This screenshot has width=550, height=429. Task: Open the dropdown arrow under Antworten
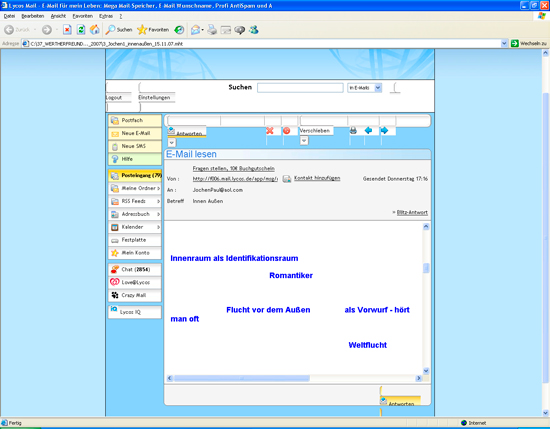(172, 142)
